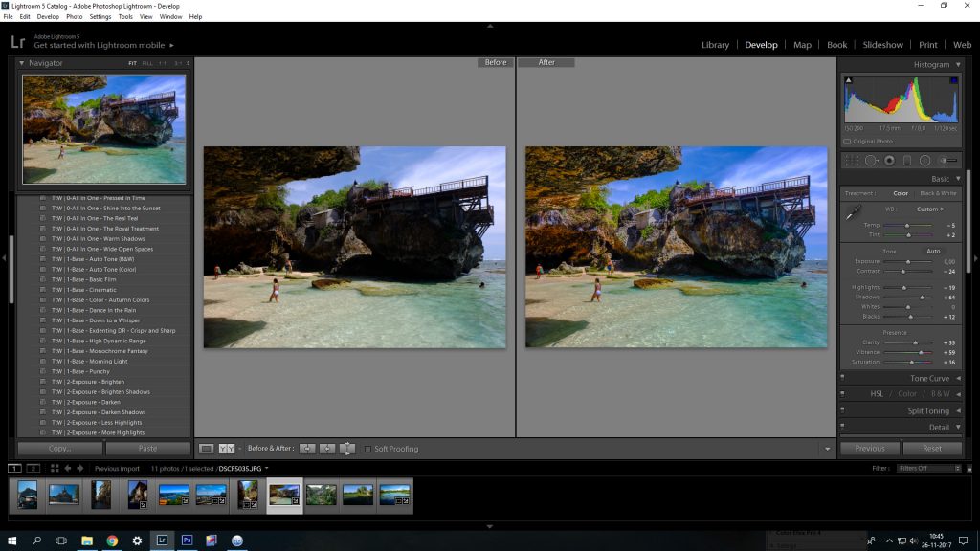Open Task View on the taskbar
980x551 pixels.
[61, 540]
